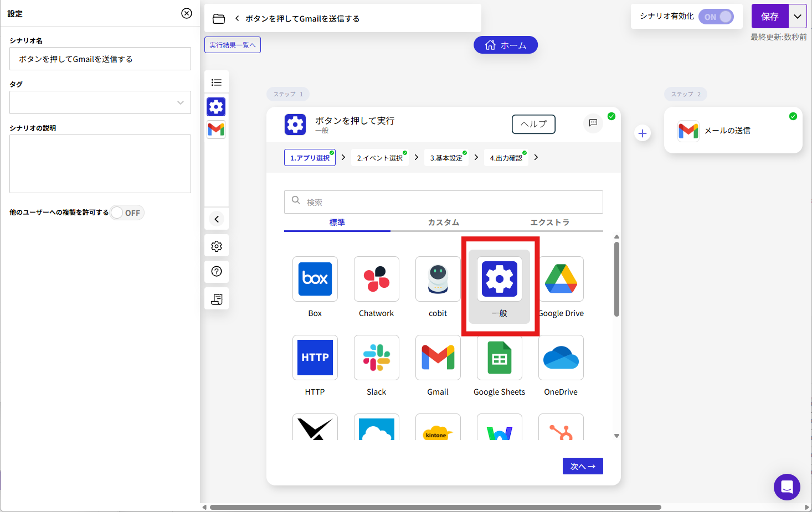
Task: Focus the シナリオの説明 text area
Action: pos(100,164)
